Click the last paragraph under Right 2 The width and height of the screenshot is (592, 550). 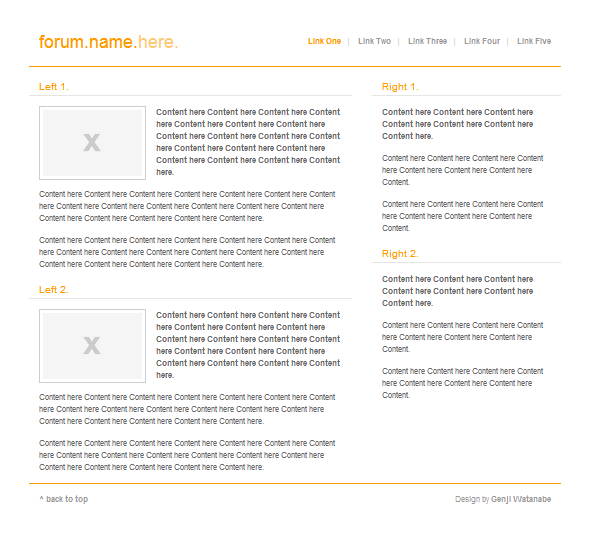[462, 383]
